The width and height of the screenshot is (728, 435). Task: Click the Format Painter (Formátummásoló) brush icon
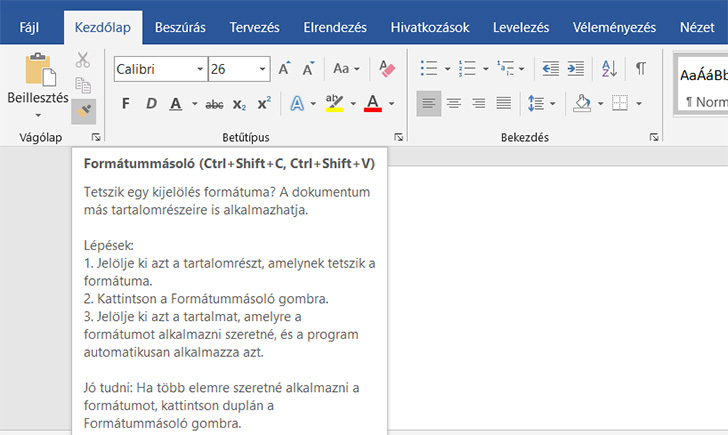(x=83, y=108)
